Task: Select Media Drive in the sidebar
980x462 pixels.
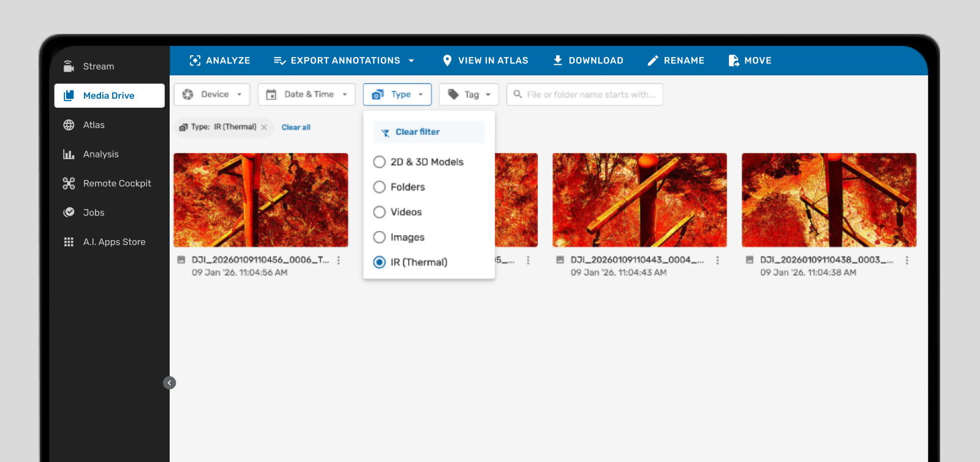Action: point(109,96)
